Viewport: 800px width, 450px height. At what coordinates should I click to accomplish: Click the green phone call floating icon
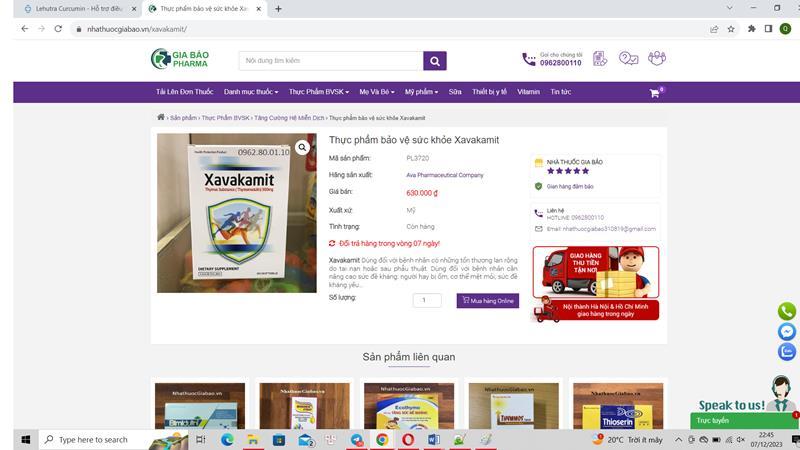point(787,311)
